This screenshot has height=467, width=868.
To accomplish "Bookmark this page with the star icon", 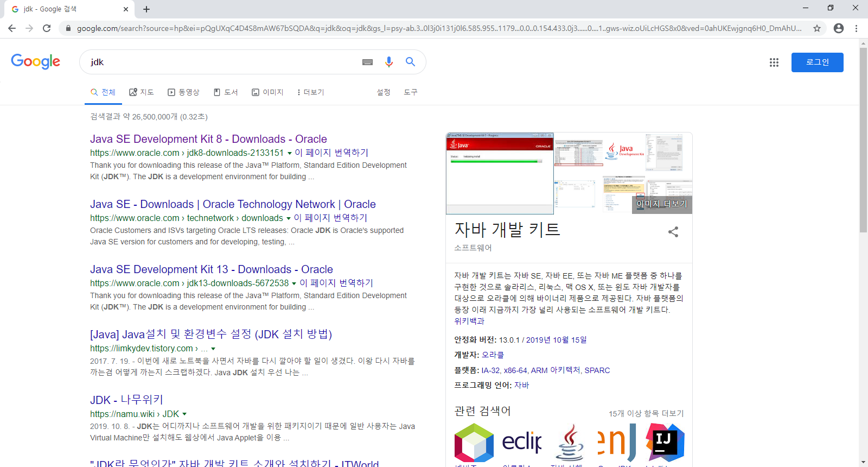I will click(x=817, y=28).
